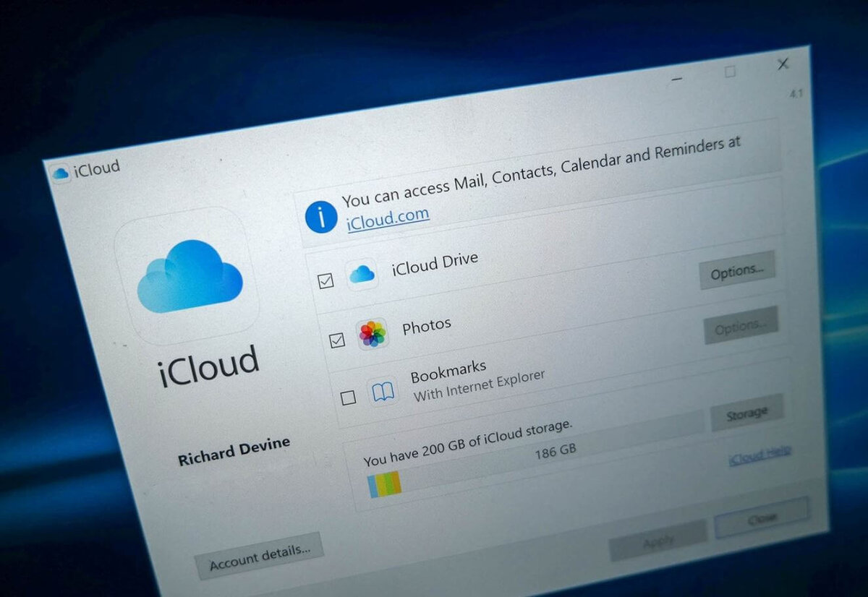The width and height of the screenshot is (868, 597).
Task: Close the iCloud window with X
Action: tap(783, 64)
